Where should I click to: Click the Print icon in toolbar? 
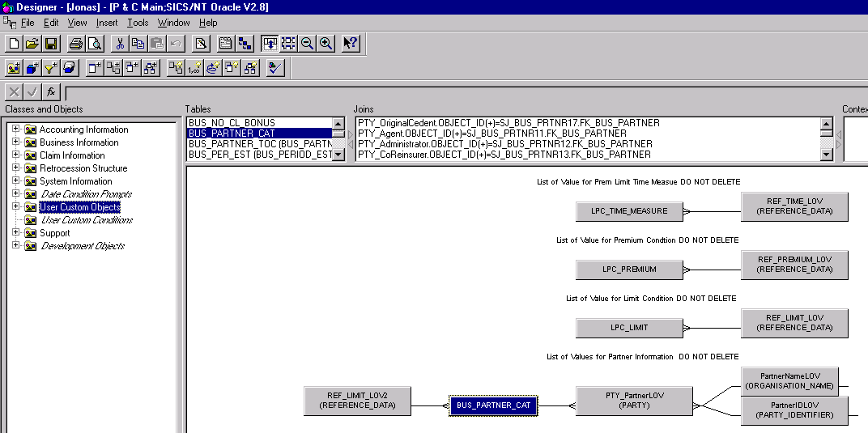pos(75,44)
